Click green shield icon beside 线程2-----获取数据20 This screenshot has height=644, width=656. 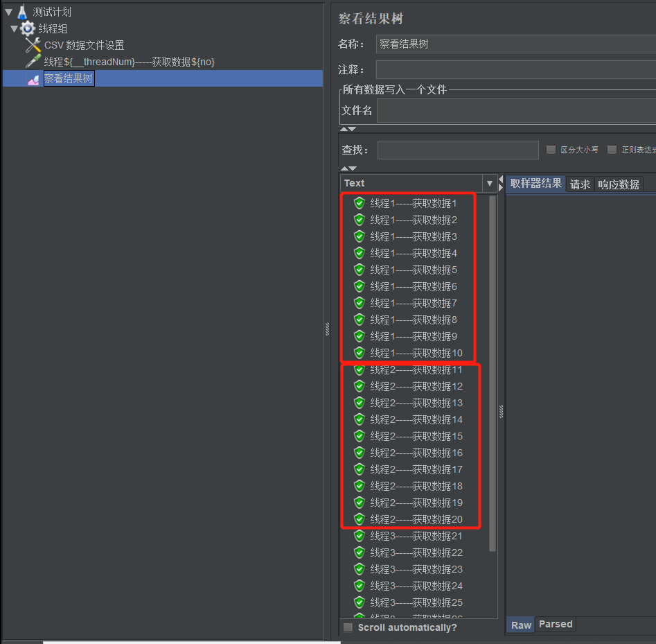[x=359, y=519]
